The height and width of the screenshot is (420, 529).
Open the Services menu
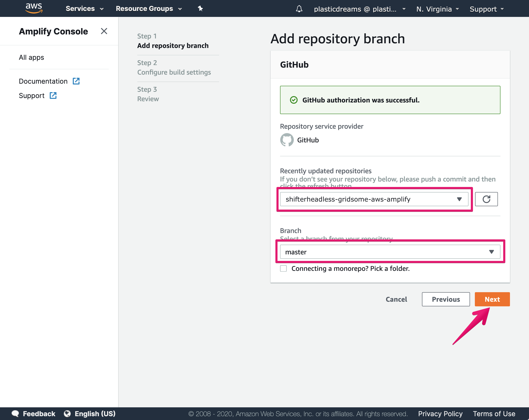tap(85, 9)
